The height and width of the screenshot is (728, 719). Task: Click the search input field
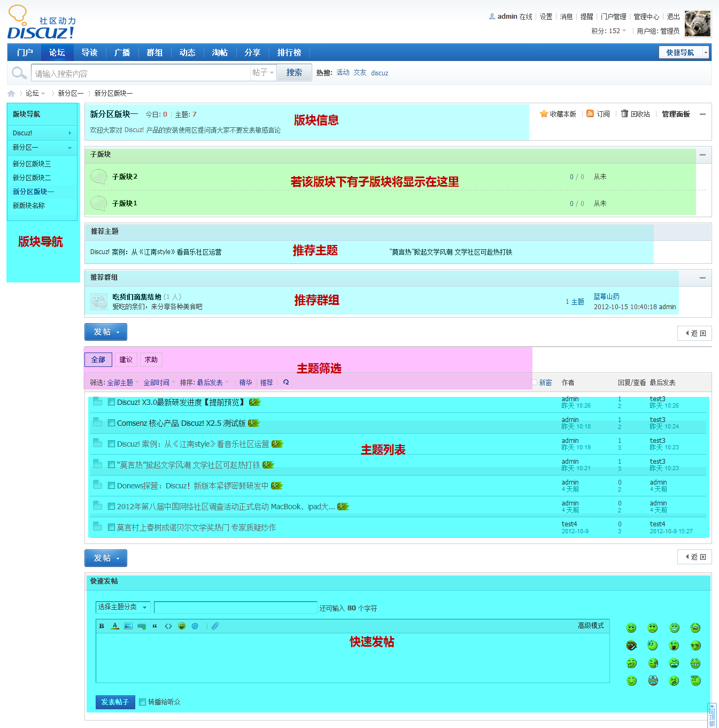click(x=141, y=73)
